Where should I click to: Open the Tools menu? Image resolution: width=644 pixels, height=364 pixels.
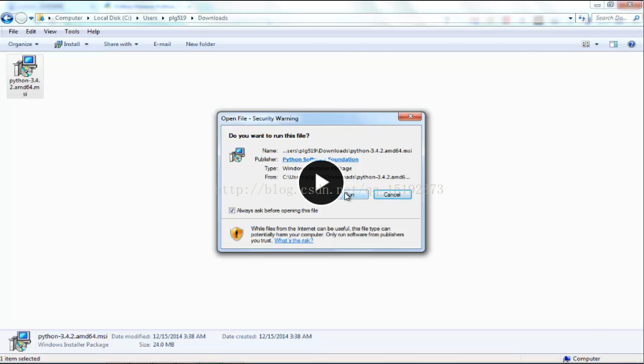[x=72, y=32]
